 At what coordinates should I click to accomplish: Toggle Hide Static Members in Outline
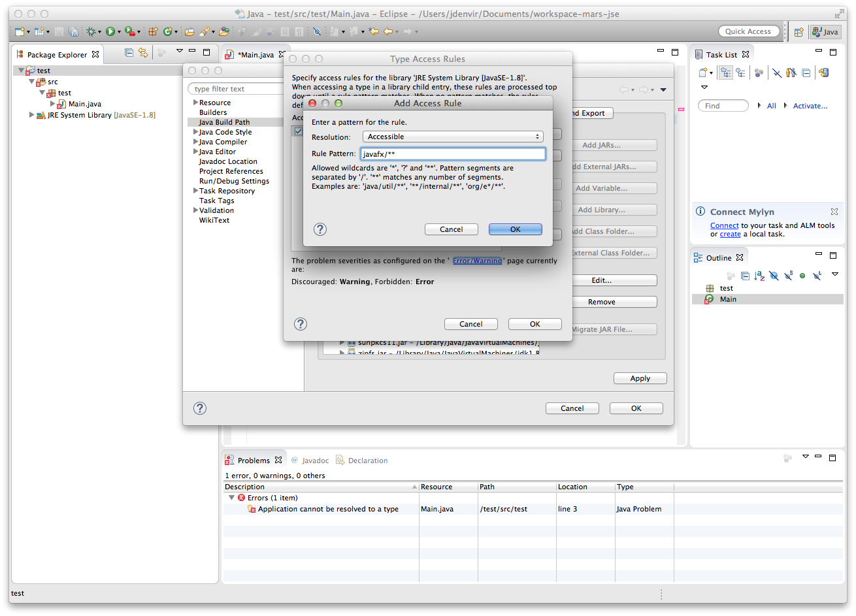pyautogui.click(x=789, y=276)
